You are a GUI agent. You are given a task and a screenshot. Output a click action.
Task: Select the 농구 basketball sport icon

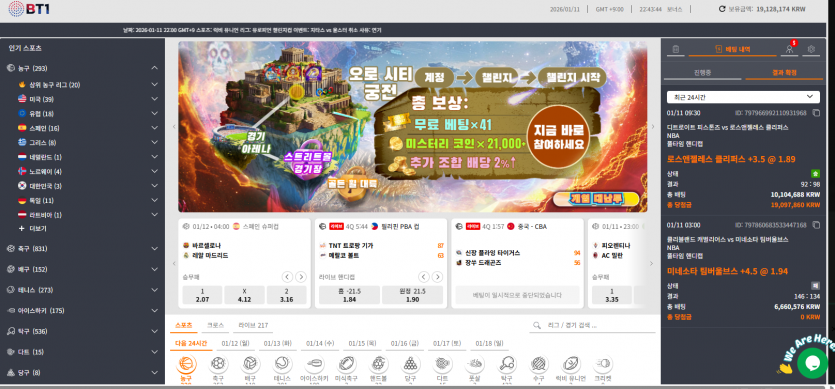pos(186,364)
